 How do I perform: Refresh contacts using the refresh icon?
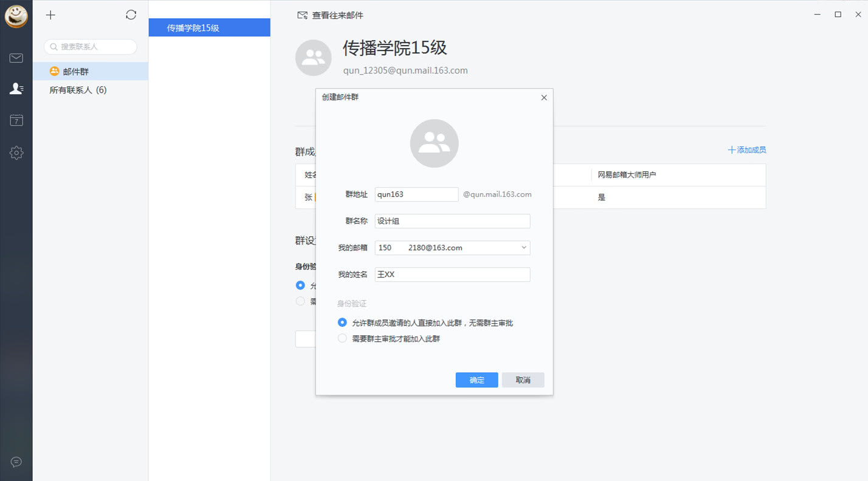[x=131, y=15]
